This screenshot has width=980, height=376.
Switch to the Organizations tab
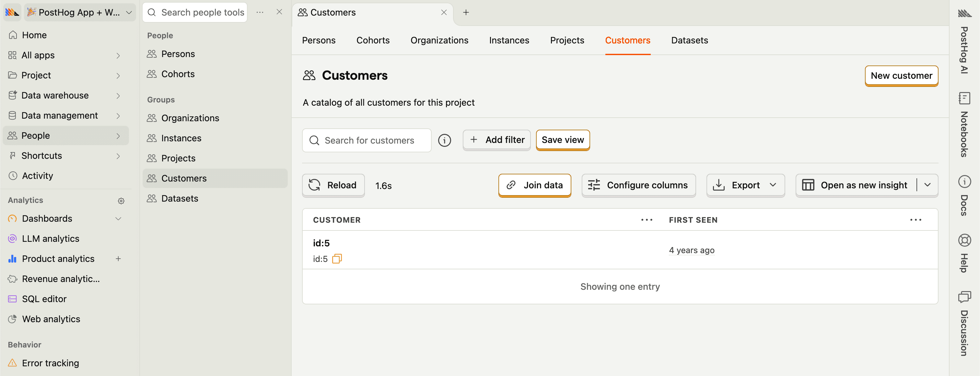pos(439,40)
